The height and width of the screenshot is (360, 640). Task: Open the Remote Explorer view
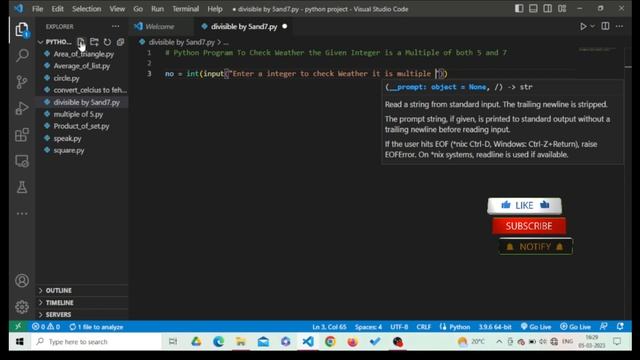pyautogui.click(x=22, y=161)
